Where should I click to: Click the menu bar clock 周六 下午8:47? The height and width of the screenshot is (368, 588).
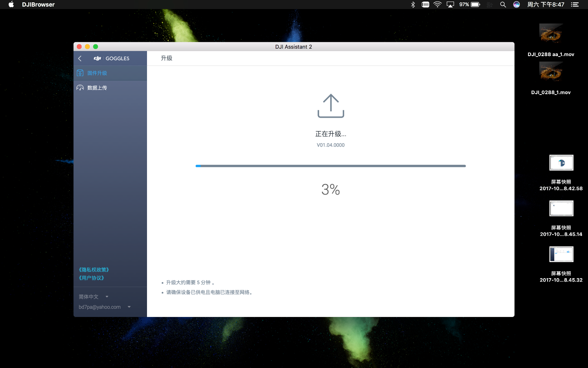(x=546, y=4)
